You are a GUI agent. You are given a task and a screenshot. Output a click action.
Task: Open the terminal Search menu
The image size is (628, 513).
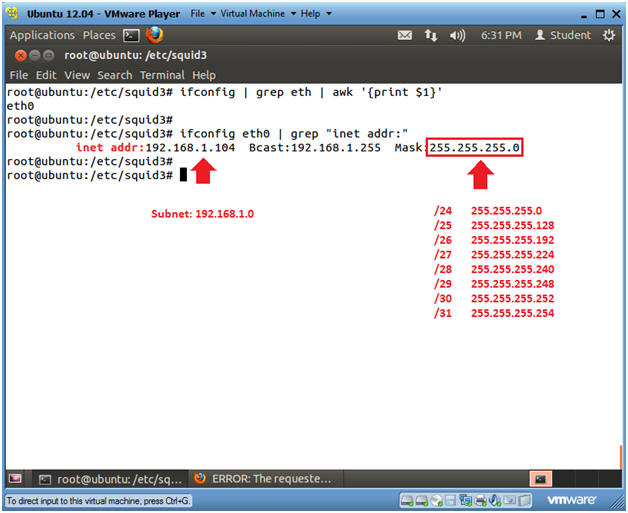click(x=115, y=75)
